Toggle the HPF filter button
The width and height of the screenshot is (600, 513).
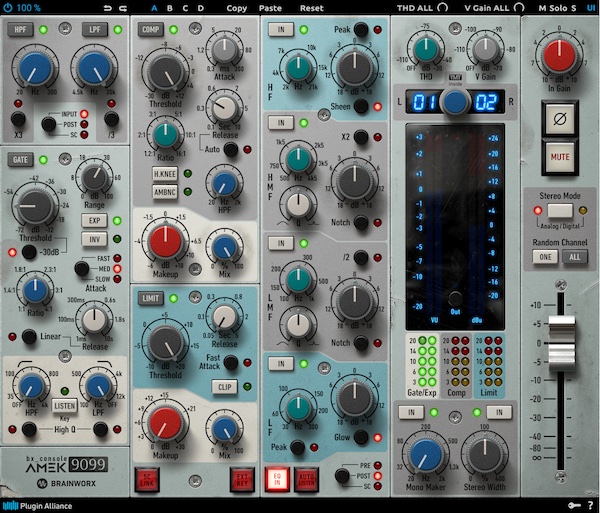coord(20,29)
